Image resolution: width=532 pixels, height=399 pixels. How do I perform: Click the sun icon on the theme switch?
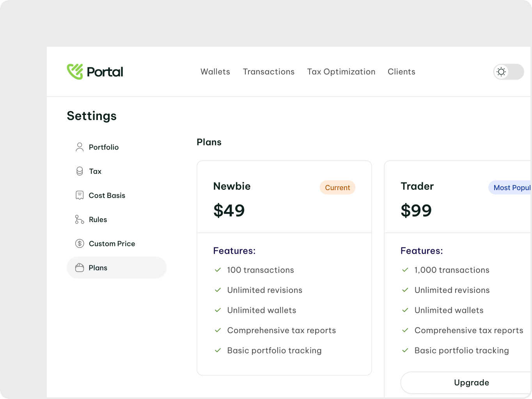click(x=501, y=72)
